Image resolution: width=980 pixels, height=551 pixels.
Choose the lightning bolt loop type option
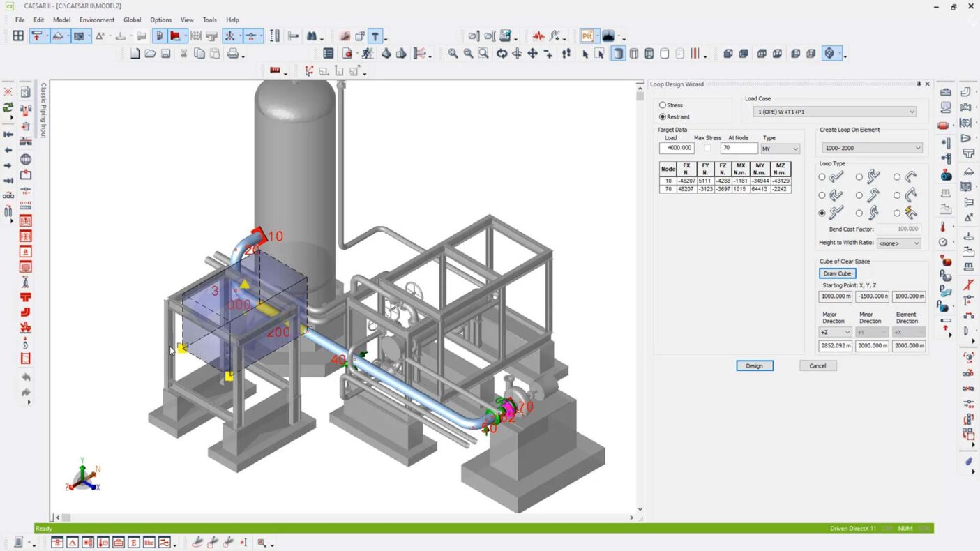point(897,213)
